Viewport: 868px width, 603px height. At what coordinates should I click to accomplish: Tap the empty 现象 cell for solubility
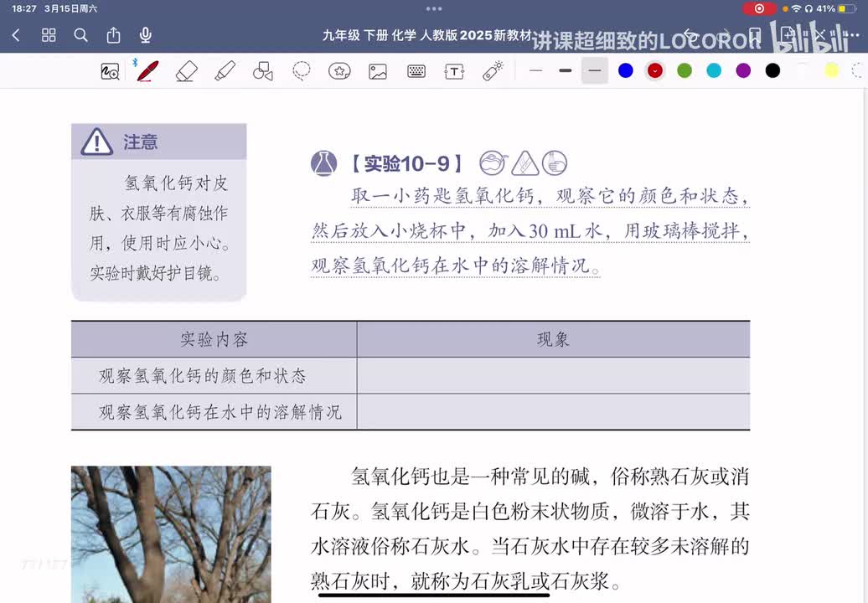pos(554,411)
